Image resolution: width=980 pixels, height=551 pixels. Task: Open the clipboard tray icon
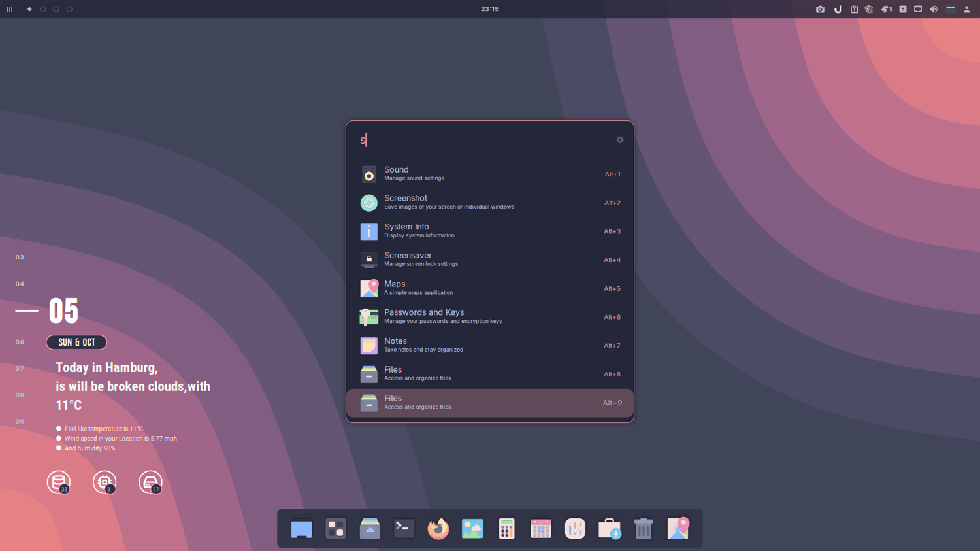click(854, 9)
